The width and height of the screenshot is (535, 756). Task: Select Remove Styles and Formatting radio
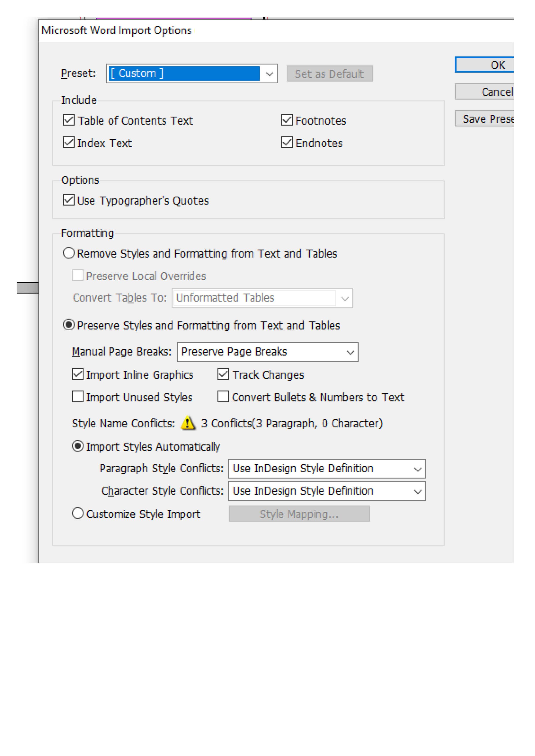69,253
